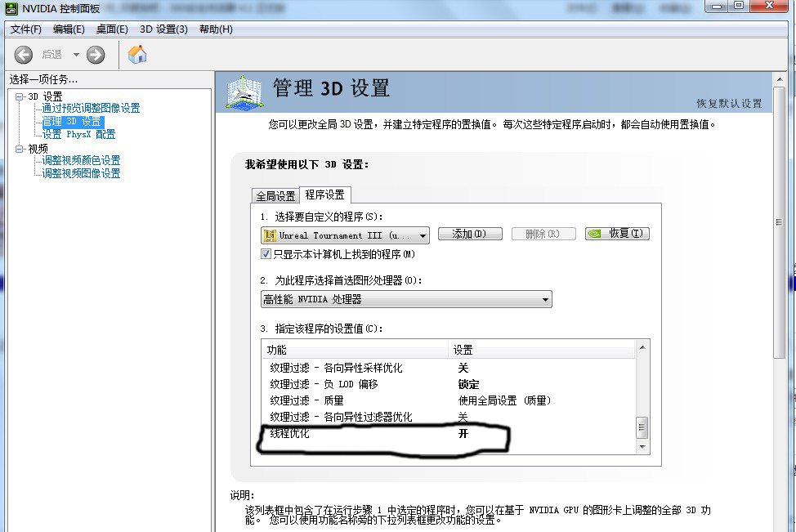Maximize the NVIDIA 控制面板 window
The height and width of the screenshot is (532, 796).
pos(739,6)
